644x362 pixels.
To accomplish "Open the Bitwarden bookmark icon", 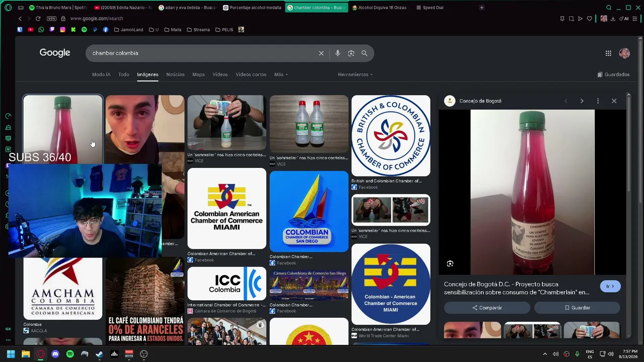I will [20, 30].
